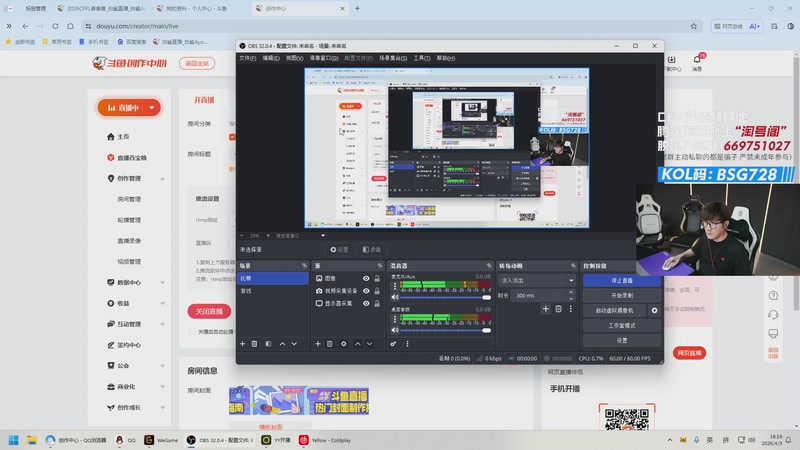
Task: Open dropdown arrow on orange live status button
Action: [152, 108]
